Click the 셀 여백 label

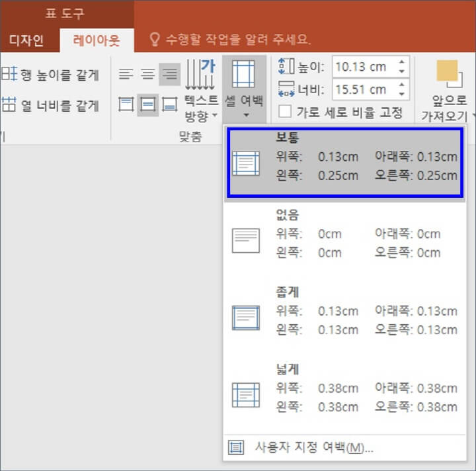244,101
